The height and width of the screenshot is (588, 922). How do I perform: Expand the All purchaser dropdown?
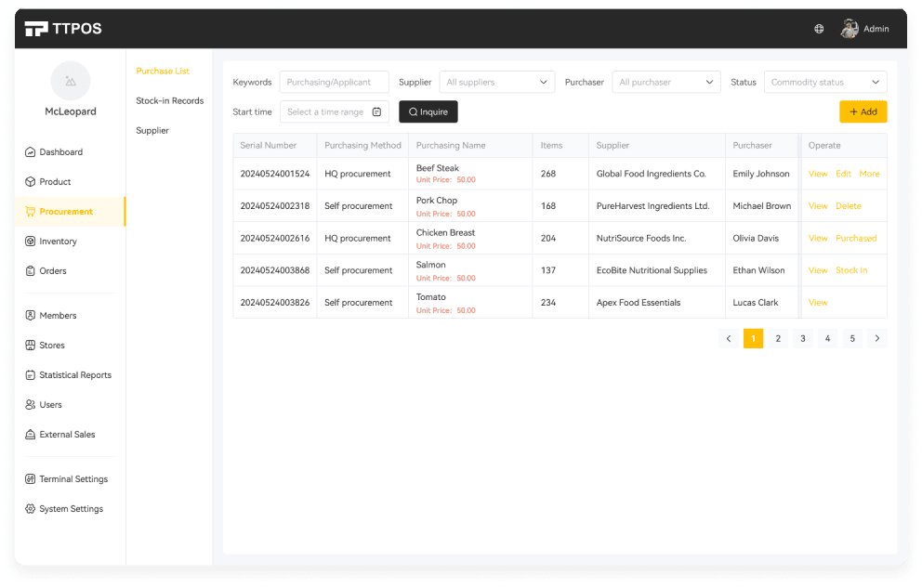point(666,83)
